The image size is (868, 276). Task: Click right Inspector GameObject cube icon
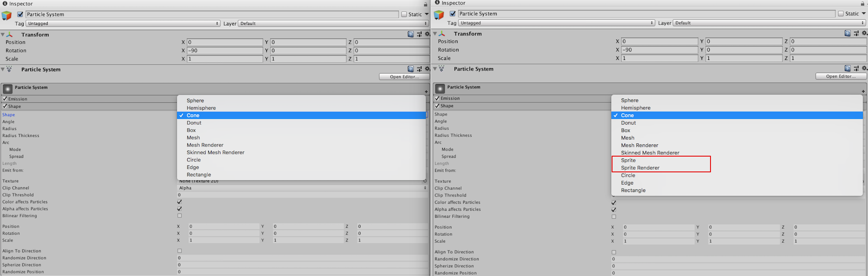(439, 16)
